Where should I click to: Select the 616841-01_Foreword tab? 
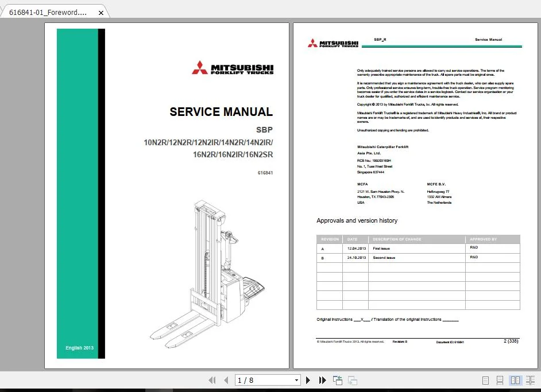click(48, 13)
